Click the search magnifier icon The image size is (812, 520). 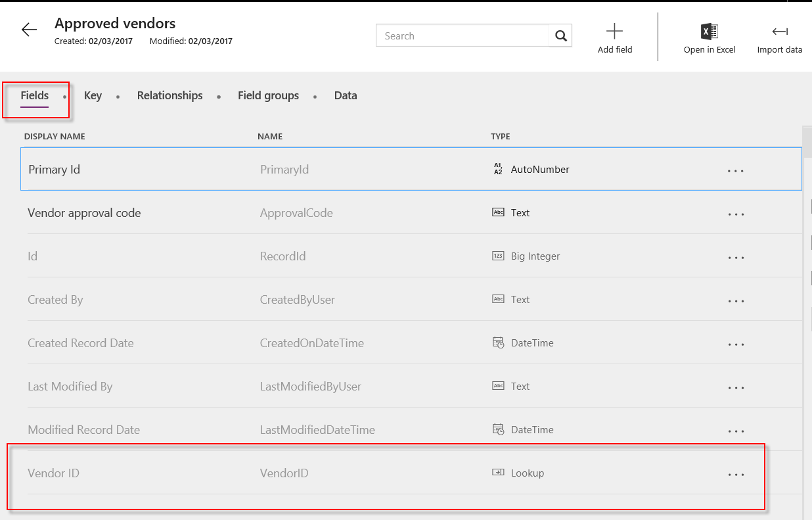pos(560,35)
